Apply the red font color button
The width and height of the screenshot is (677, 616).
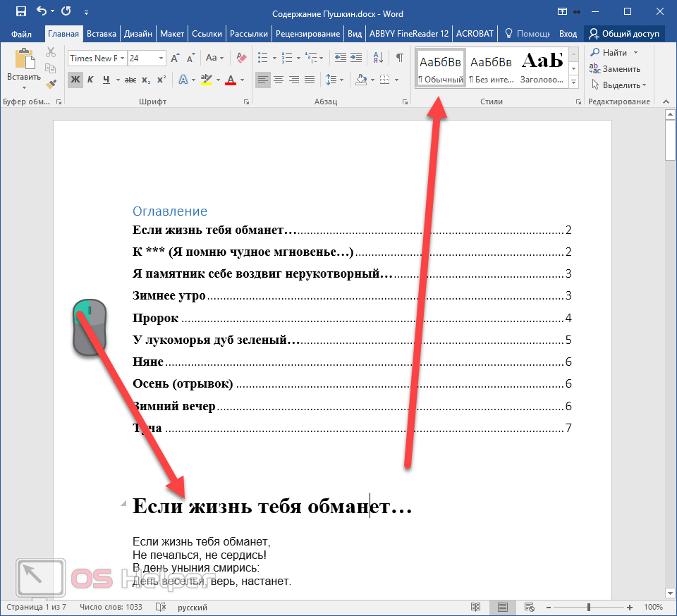(x=231, y=80)
